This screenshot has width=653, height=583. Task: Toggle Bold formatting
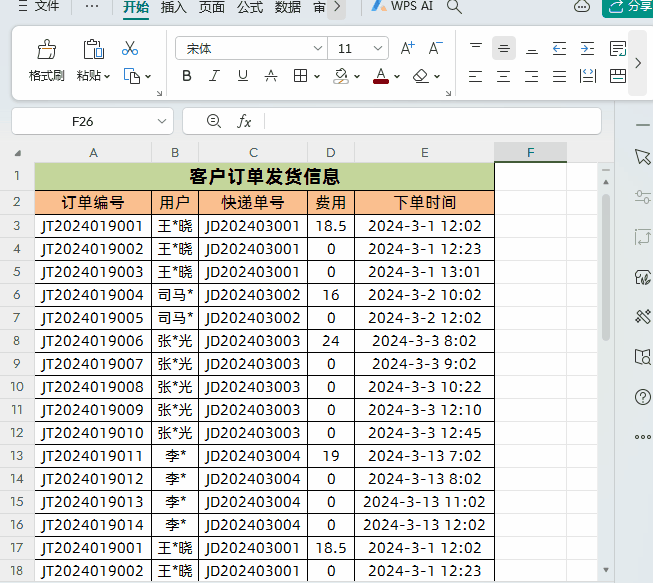tap(187, 76)
